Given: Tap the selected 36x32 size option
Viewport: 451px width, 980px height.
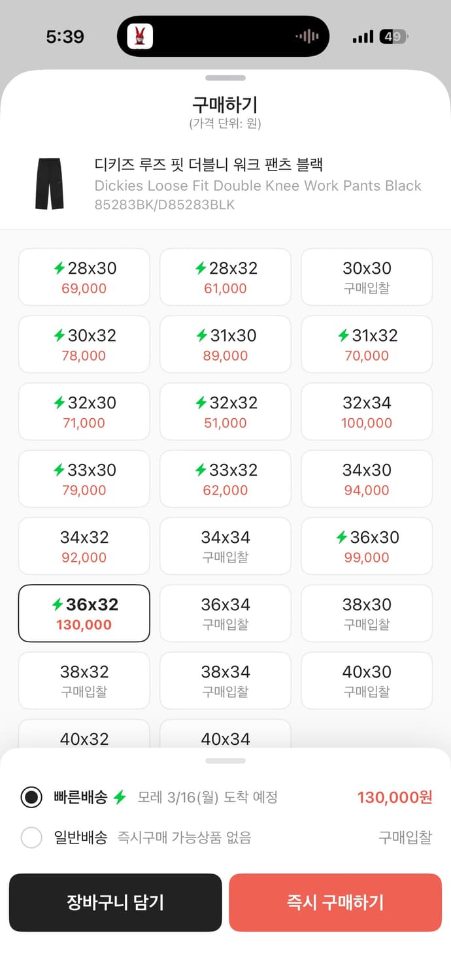Looking at the screenshot, I should click(84, 613).
